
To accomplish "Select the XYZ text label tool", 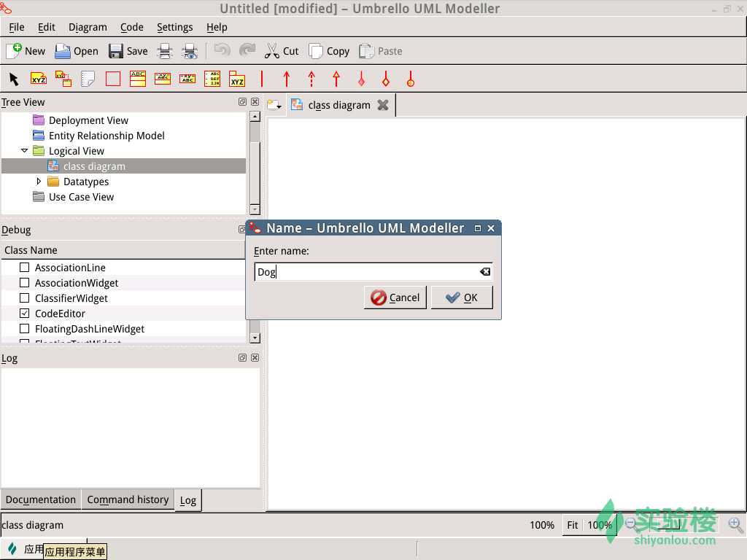I will click(x=39, y=79).
